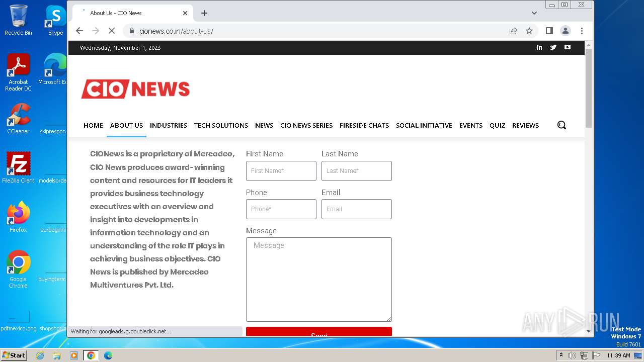Open Edge from the taskbar
The height and width of the screenshot is (362, 644).
[x=108, y=355]
